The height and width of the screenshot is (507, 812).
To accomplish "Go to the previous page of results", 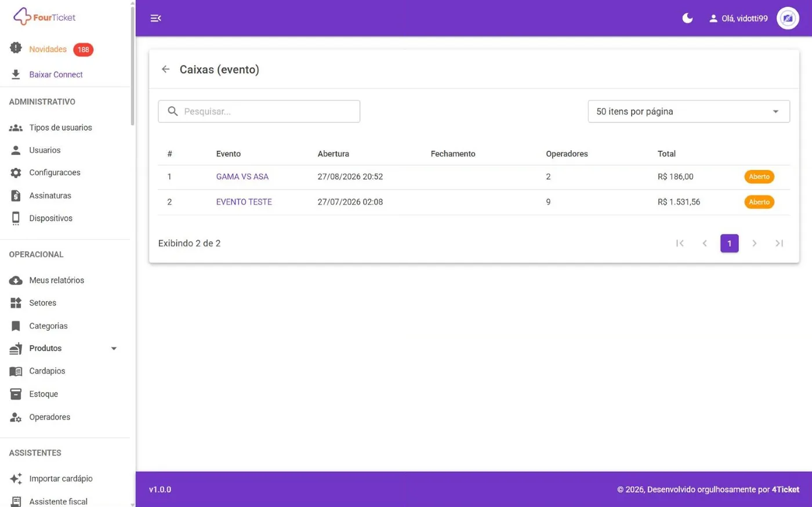I will click(705, 243).
